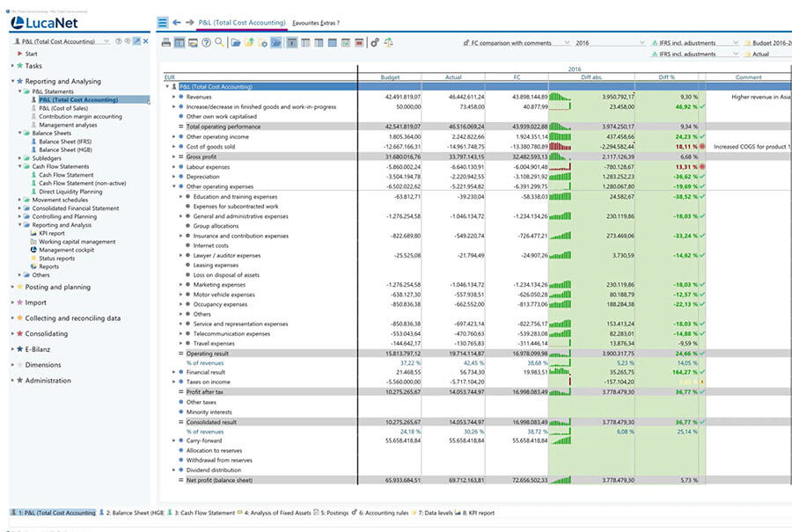The width and height of the screenshot is (792, 532).
Task: Toggle the pin icon in navigation panel header
Action: point(136,41)
